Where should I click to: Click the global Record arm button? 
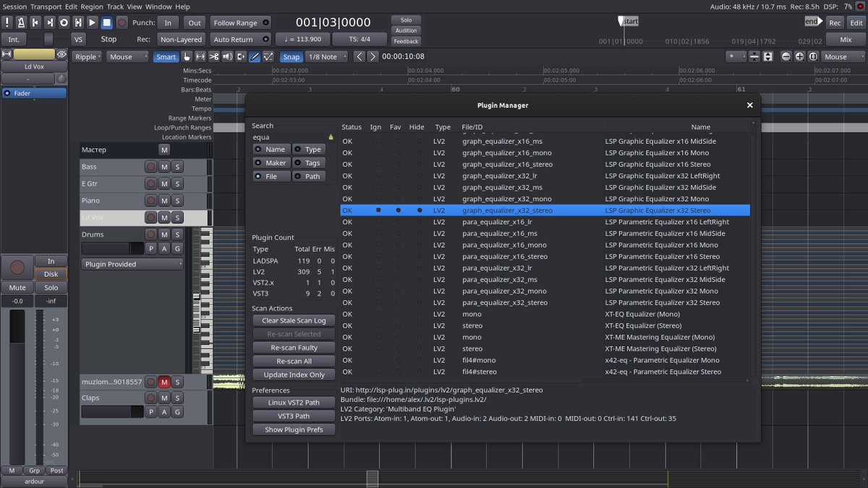point(122,22)
